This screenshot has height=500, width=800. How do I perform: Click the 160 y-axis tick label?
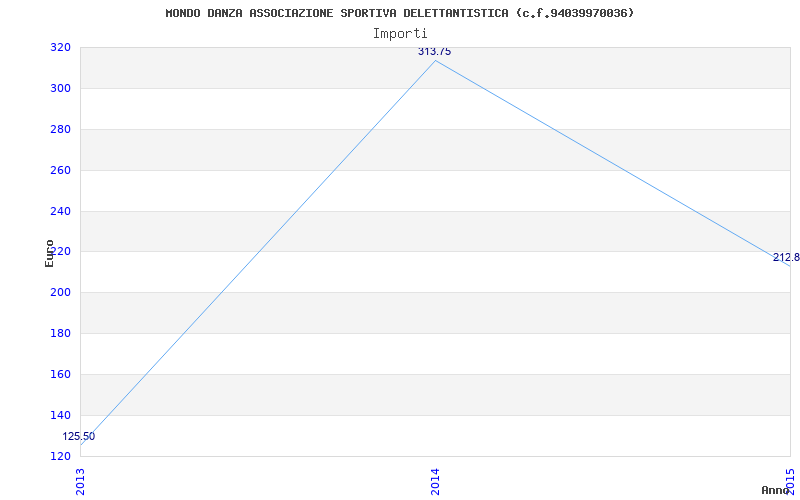click(59, 374)
